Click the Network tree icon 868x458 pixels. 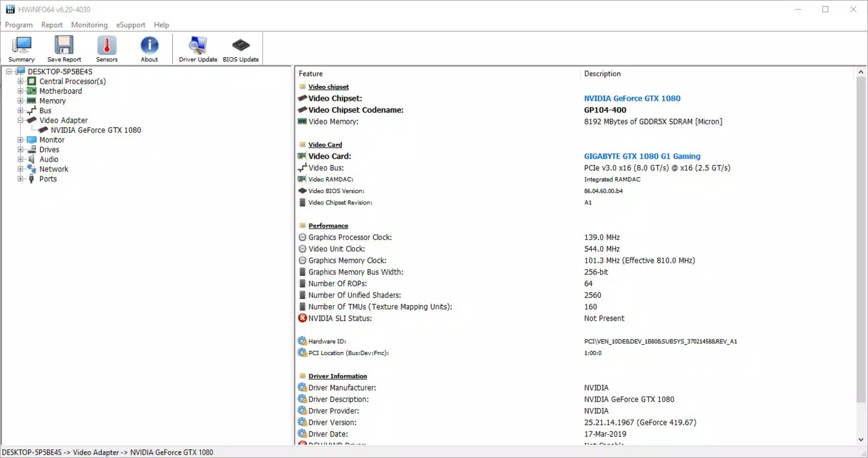(31, 169)
